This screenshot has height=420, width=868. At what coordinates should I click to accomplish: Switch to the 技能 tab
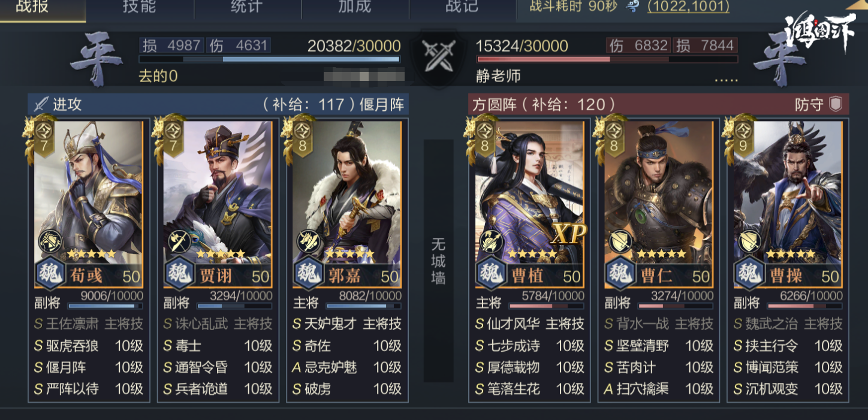140,7
